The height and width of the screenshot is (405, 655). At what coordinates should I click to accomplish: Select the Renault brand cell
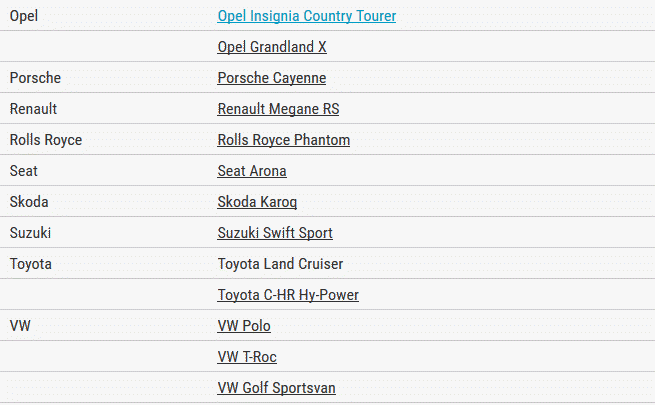point(33,109)
